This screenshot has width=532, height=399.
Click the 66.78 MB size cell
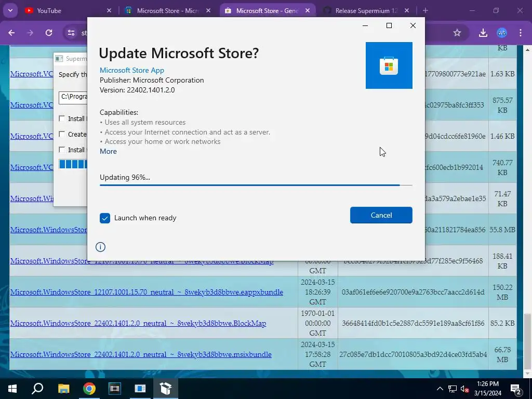pos(502,354)
